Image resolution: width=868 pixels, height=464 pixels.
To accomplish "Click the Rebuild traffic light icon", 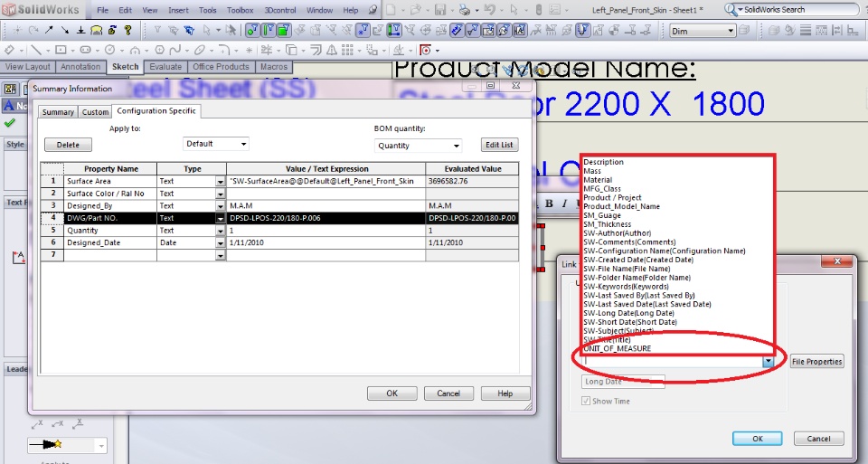I will tap(539, 9).
